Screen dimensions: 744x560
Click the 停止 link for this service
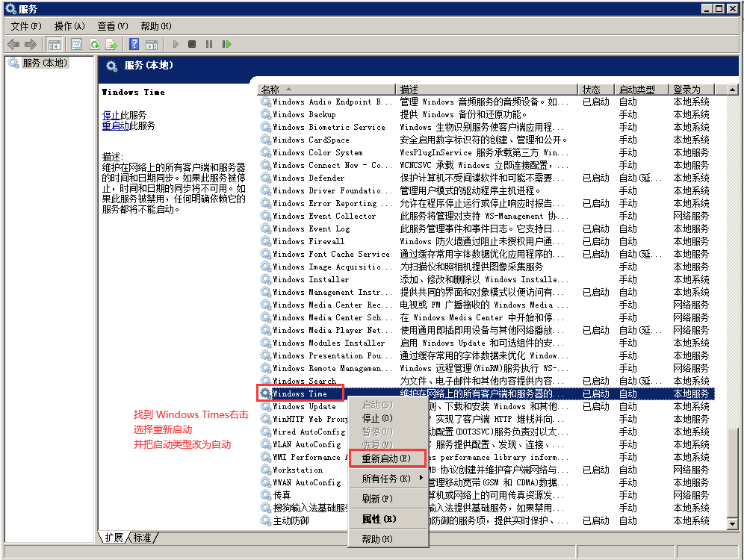[111, 115]
